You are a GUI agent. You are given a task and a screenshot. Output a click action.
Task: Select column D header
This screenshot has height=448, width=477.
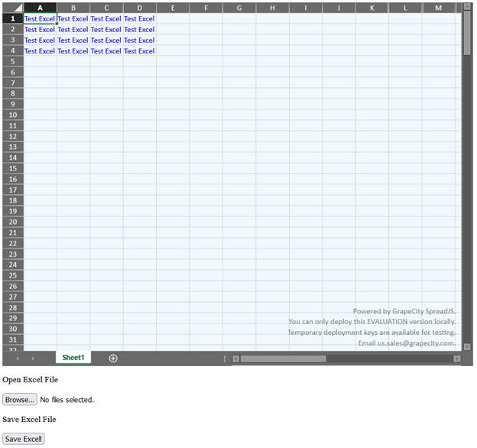140,8
